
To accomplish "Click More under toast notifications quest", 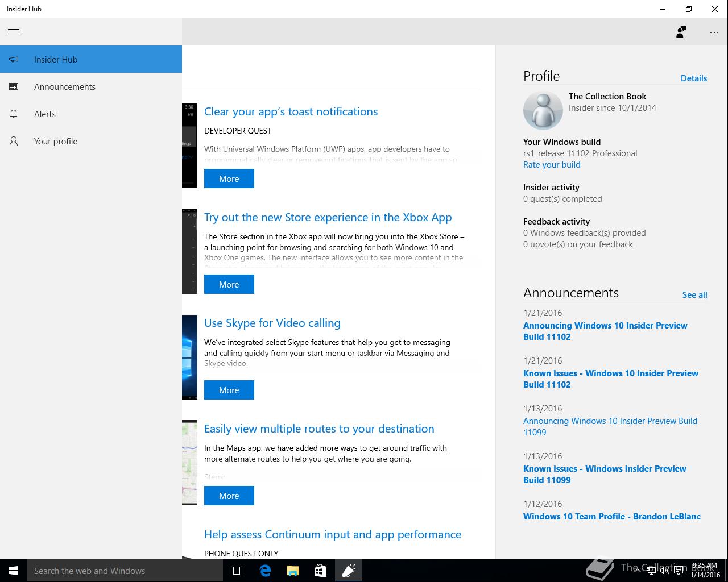I will tap(229, 178).
